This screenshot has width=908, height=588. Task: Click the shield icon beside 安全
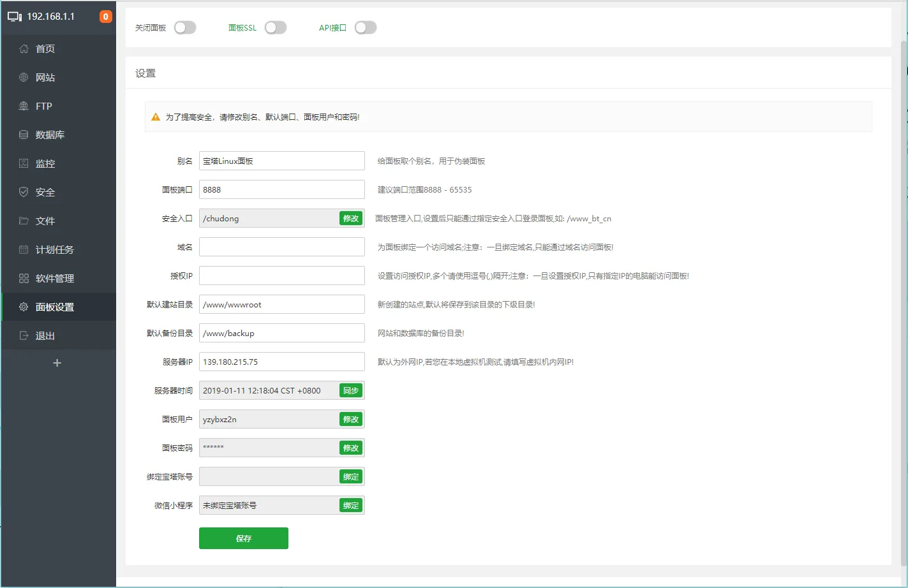tap(24, 192)
